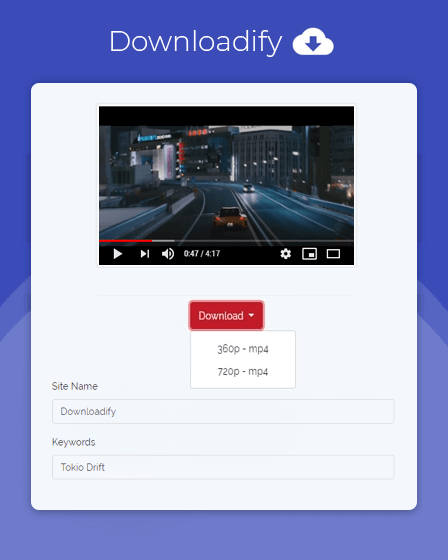
Task: Click the Site Name input field
Action: (223, 411)
